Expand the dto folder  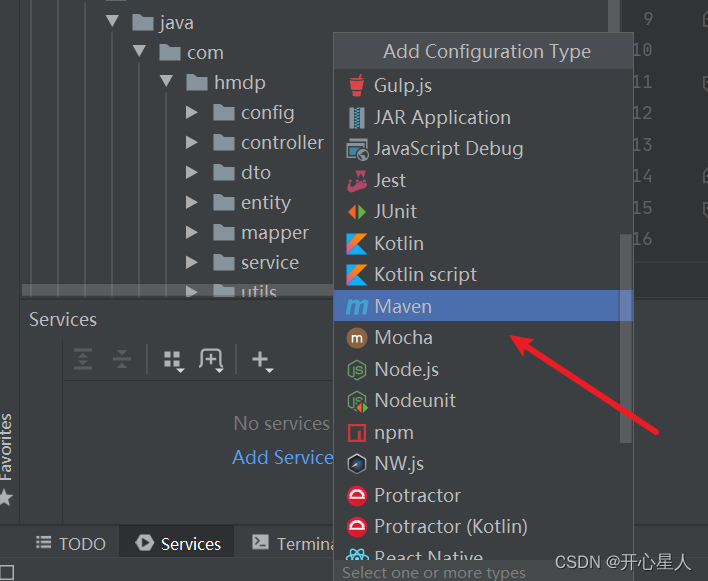(x=192, y=172)
